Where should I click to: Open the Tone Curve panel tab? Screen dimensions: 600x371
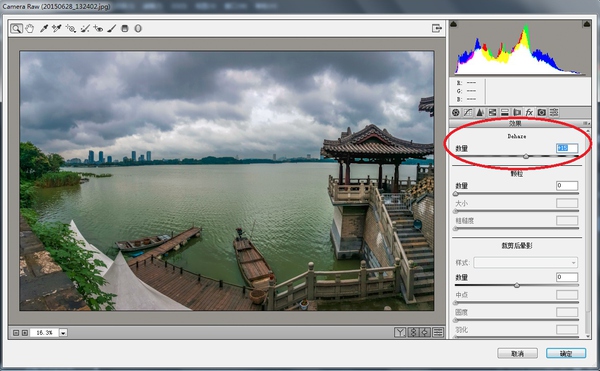pos(468,112)
